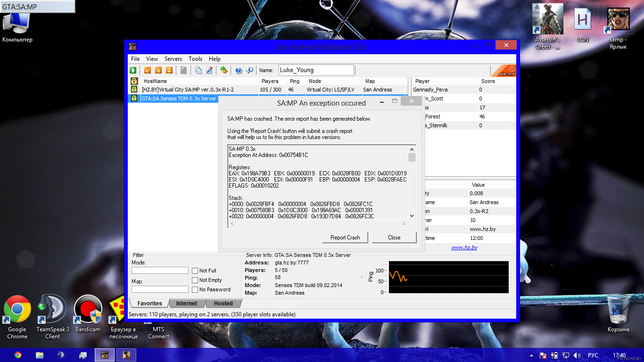Click the Report Crash button
The width and height of the screenshot is (644, 362).
345,238
